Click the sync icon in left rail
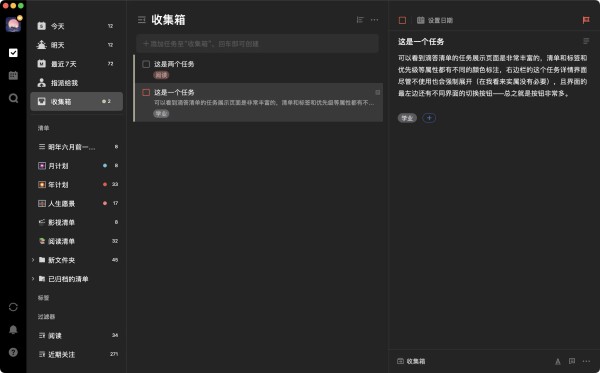The image size is (600, 373). coord(13,307)
